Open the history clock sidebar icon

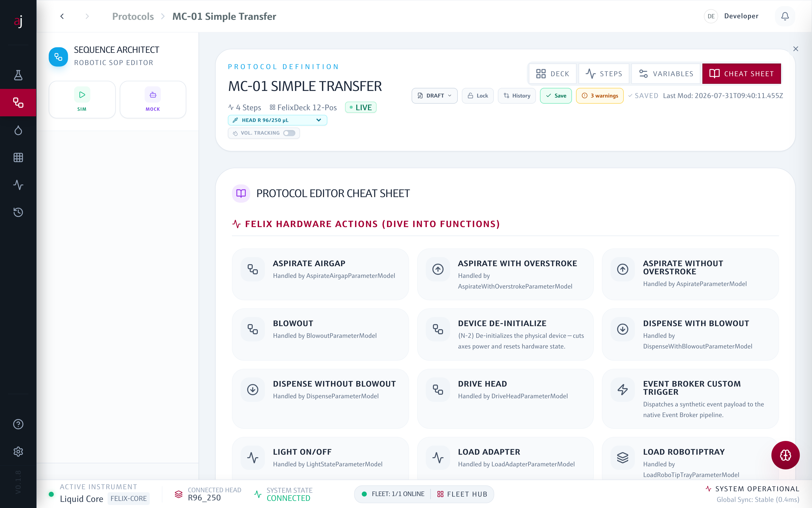18,212
